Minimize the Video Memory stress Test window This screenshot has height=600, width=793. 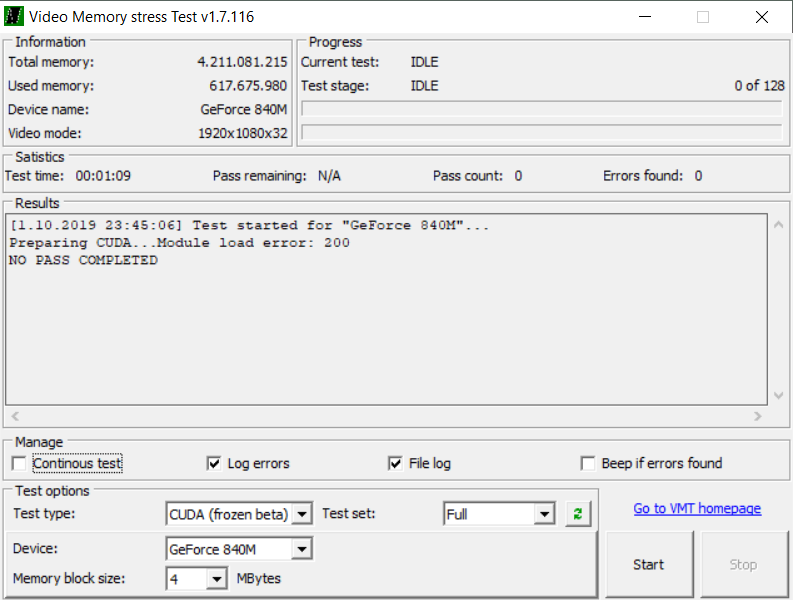[x=645, y=17]
